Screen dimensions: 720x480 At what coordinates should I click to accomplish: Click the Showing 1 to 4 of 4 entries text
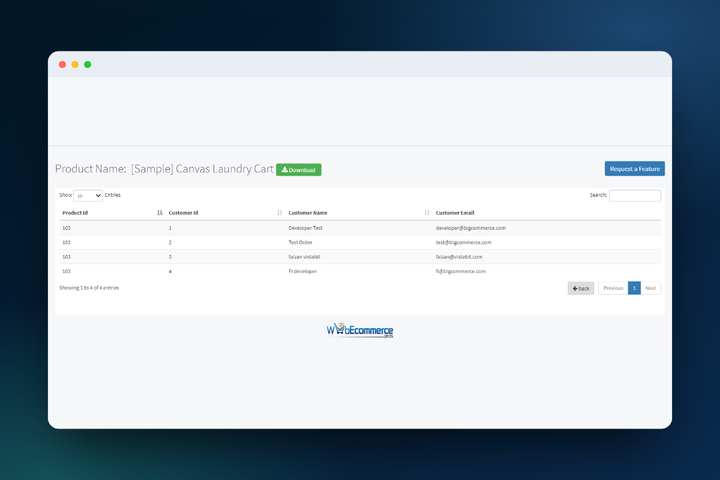point(89,288)
